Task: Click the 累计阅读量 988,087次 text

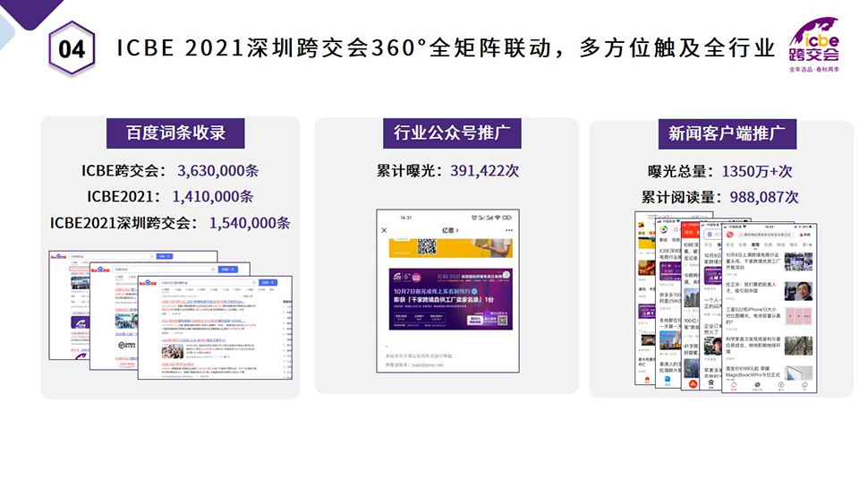Action: pos(719,197)
